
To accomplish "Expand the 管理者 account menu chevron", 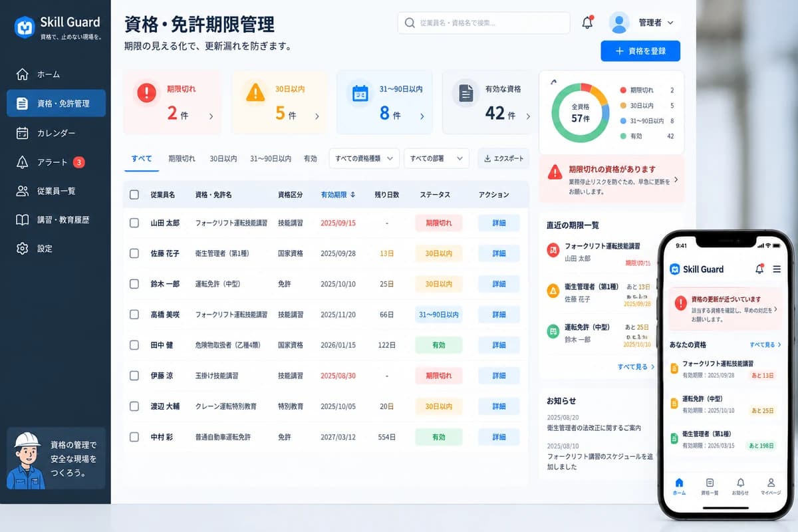I will (x=670, y=23).
